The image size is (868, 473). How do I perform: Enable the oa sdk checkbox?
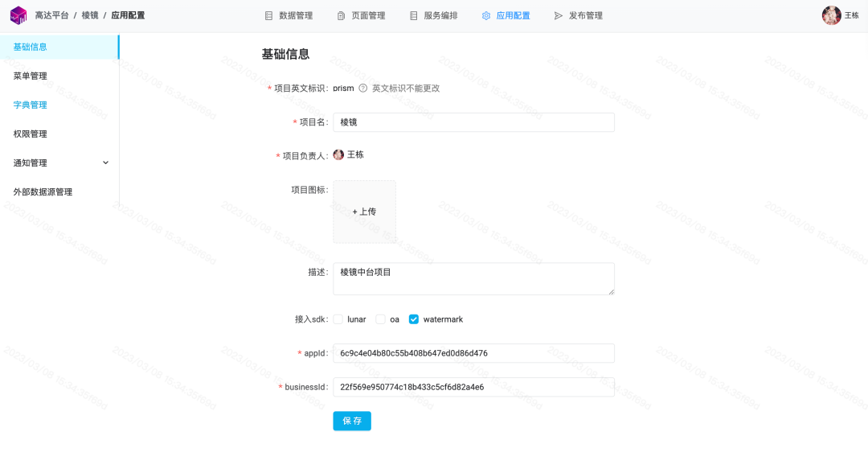[x=380, y=319]
